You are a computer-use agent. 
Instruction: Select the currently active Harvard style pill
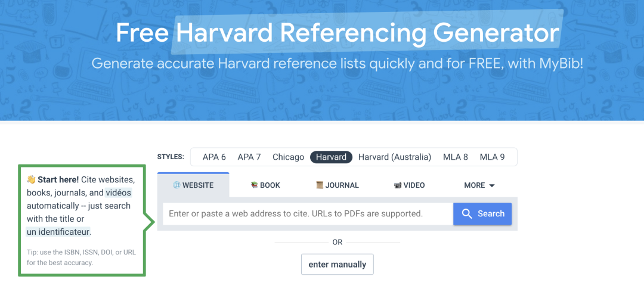click(x=332, y=157)
